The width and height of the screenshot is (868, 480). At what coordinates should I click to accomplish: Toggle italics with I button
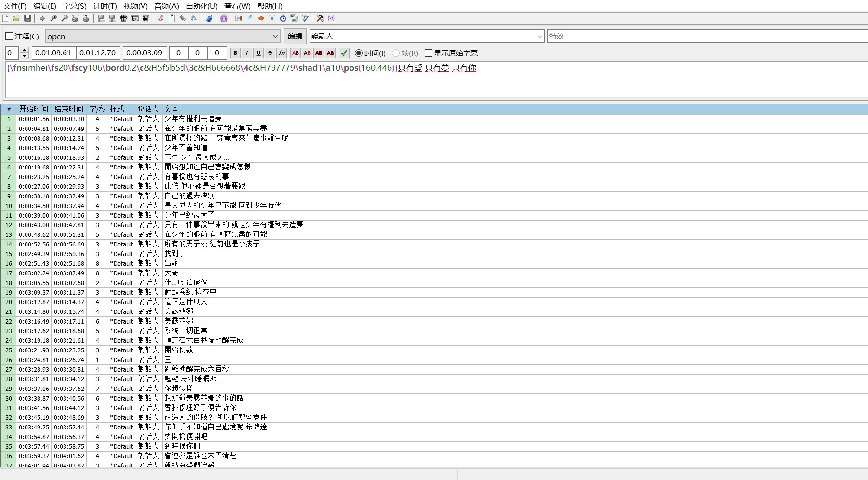pos(247,53)
